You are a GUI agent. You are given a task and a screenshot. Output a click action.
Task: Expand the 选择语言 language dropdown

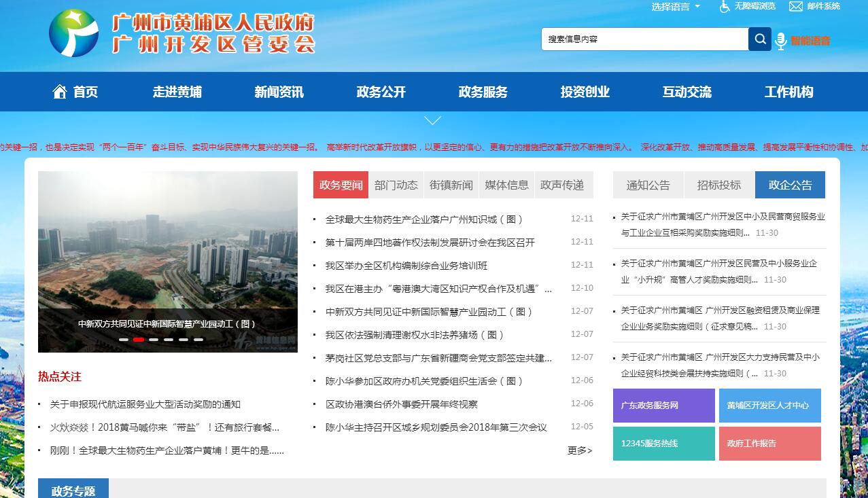(x=675, y=7)
